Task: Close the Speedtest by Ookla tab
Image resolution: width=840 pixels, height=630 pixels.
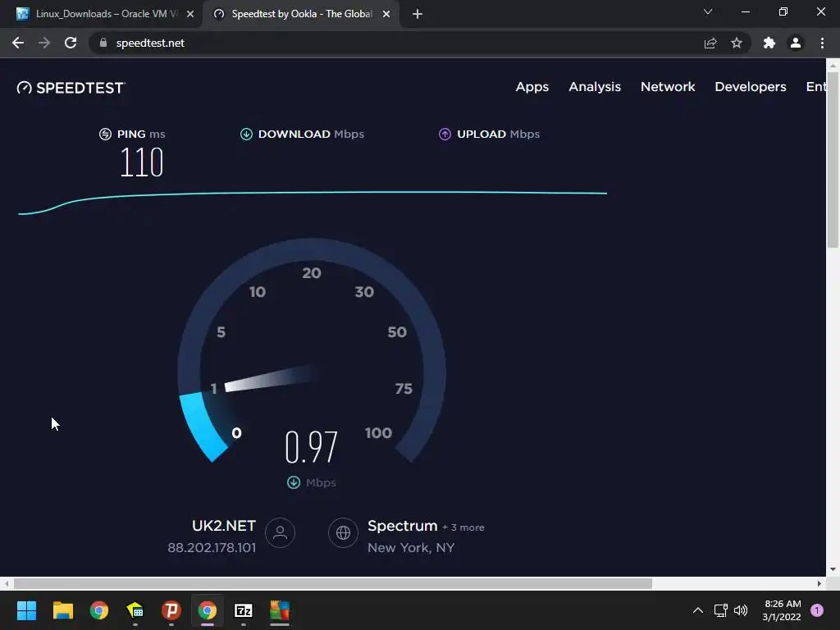Action: tap(386, 14)
